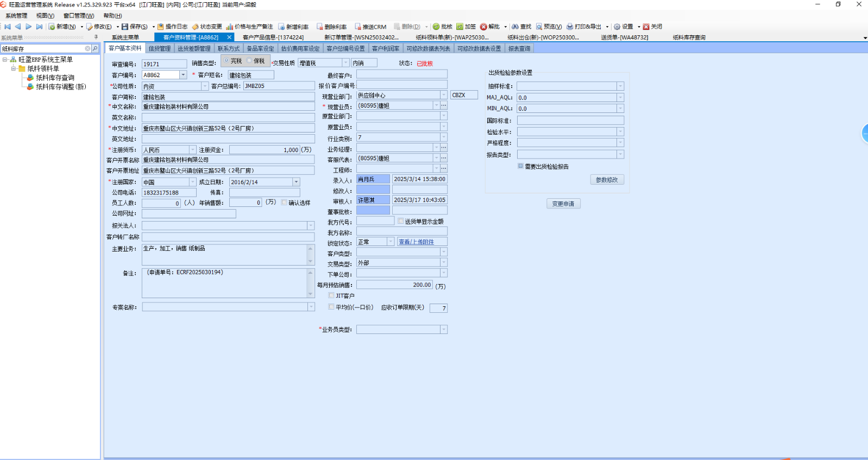The image size is (868, 460).
Task: Click the 新增(N) toolbar button
Action: pos(62,27)
